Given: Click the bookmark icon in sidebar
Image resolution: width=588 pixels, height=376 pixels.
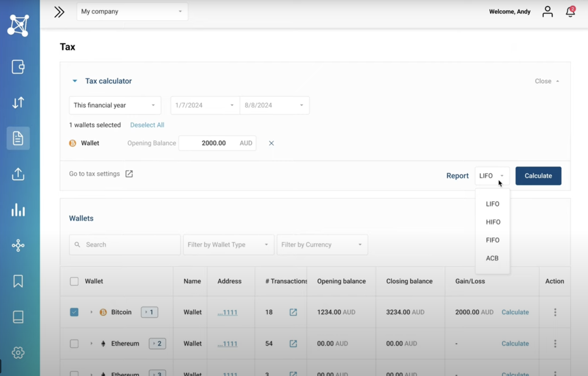Looking at the screenshot, I should click(x=18, y=281).
